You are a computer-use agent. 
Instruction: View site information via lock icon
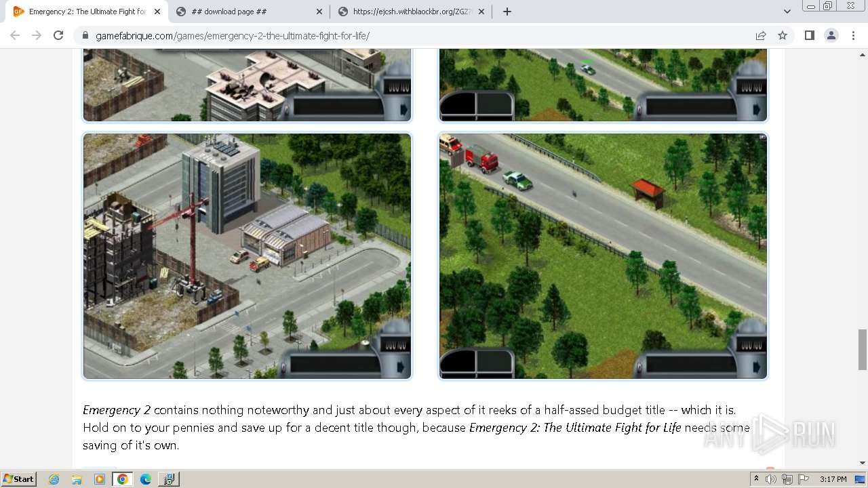tap(85, 35)
